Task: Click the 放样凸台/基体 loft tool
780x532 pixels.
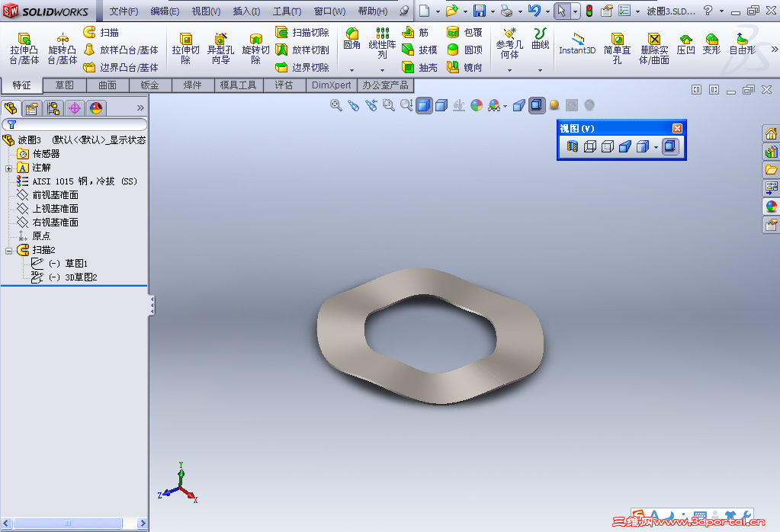Action: (x=121, y=50)
